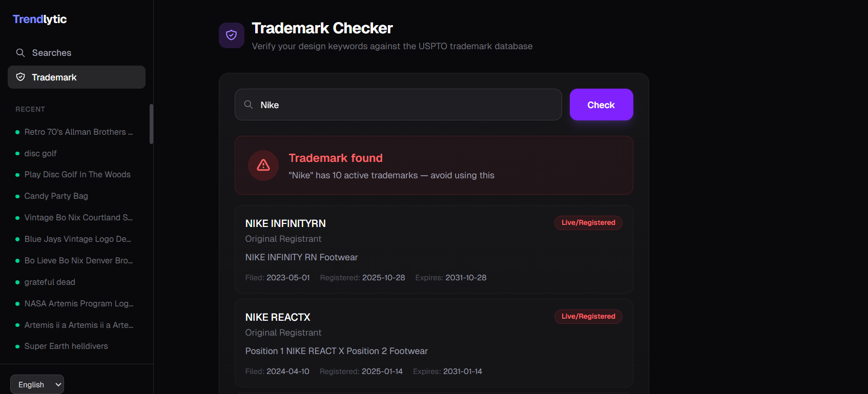Click Live/Registered badge on NIKE INFINITYRN
Viewport: 868px width, 394px height.
coord(588,222)
